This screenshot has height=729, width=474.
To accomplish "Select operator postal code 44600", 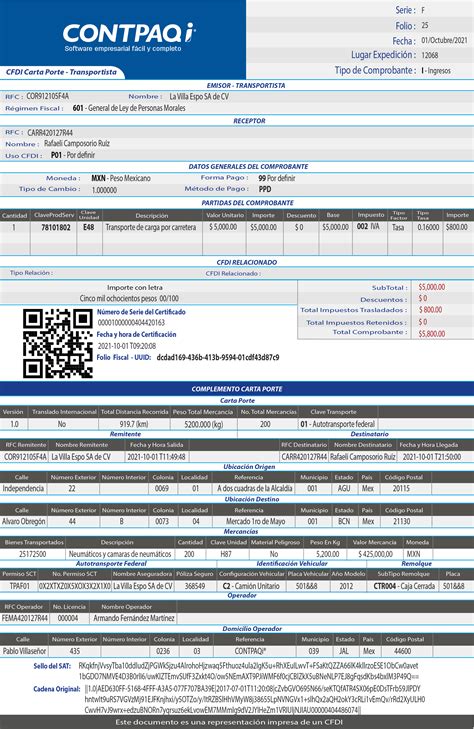I will [x=402, y=651].
